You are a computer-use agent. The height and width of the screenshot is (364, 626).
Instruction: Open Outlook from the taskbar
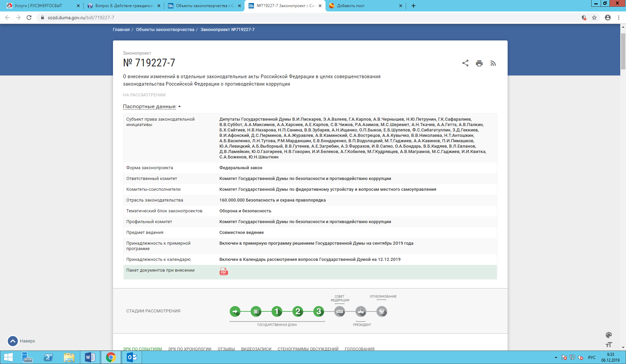tap(132, 357)
